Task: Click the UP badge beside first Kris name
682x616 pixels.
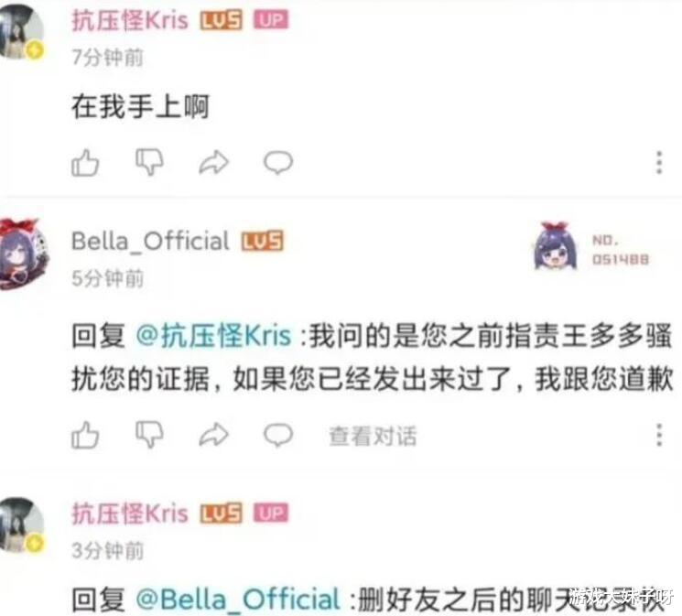Action: [x=271, y=20]
